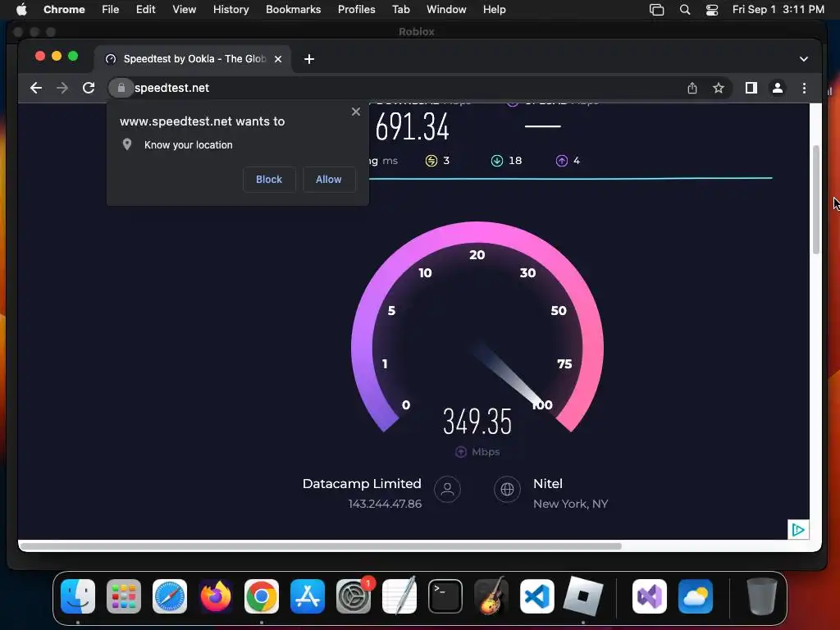View site info via lock icon
The width and height of the screenshot is (840, 630).
[x=121, y=88]
